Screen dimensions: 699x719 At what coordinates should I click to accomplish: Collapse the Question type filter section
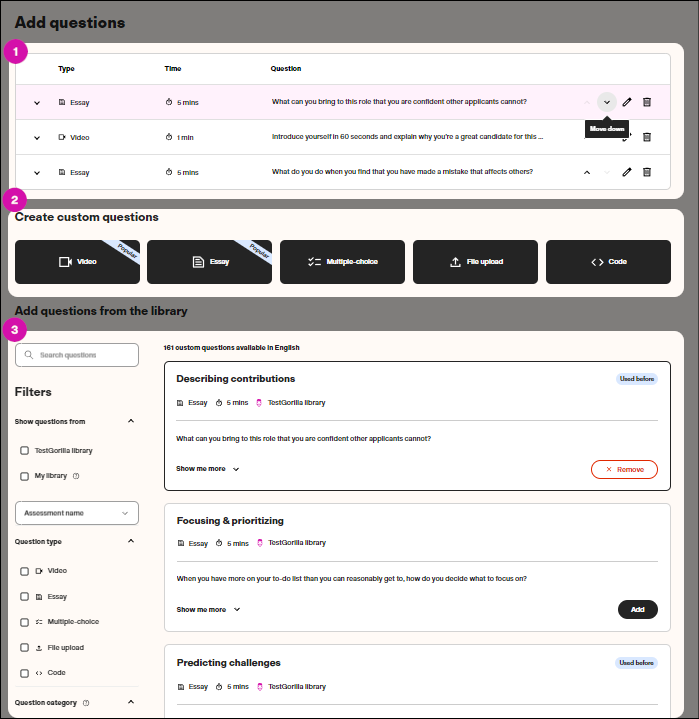131,541
